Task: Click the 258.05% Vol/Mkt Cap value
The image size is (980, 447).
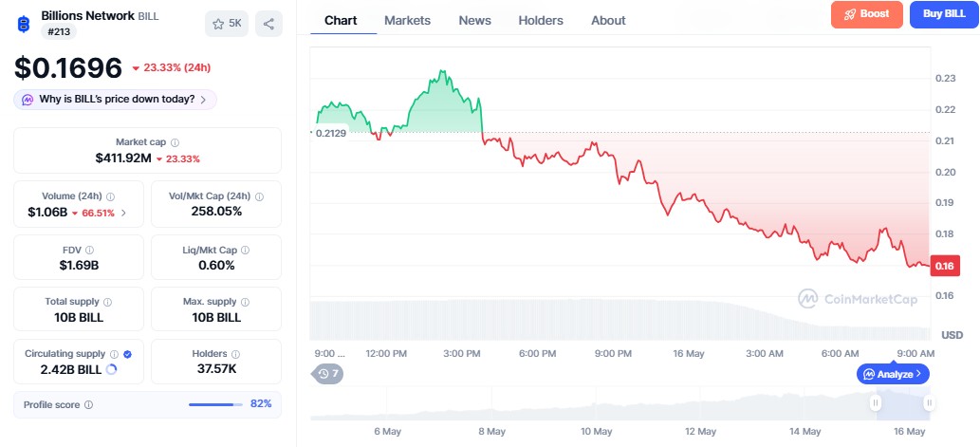Action: tap(216, 212)
